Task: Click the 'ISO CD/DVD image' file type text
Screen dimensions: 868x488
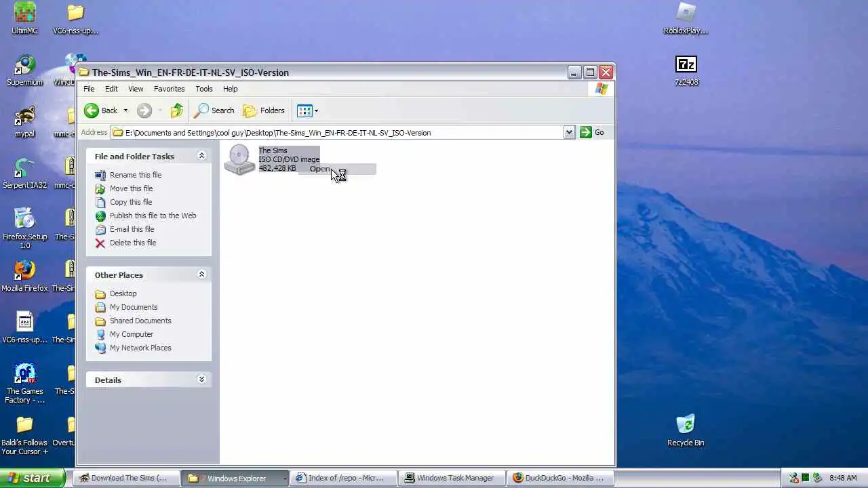Action: click(289, 159)
